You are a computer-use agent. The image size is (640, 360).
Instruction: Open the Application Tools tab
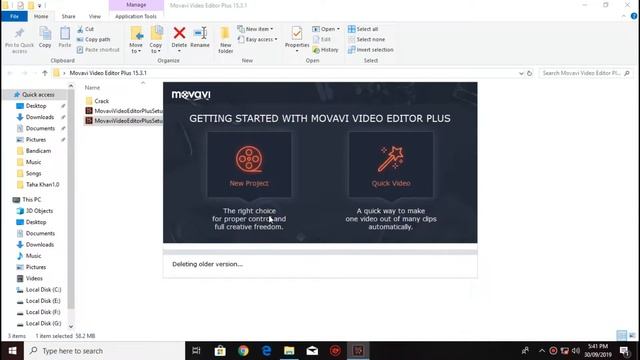136,16
